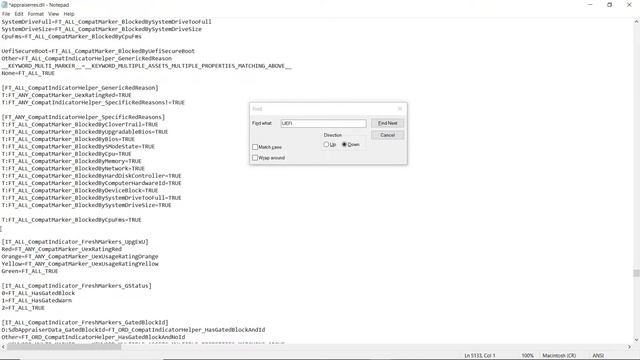Close the Find dialog with X
This screenshot has width=640, height=360.
pyautogui.click(x=400, y=109)
